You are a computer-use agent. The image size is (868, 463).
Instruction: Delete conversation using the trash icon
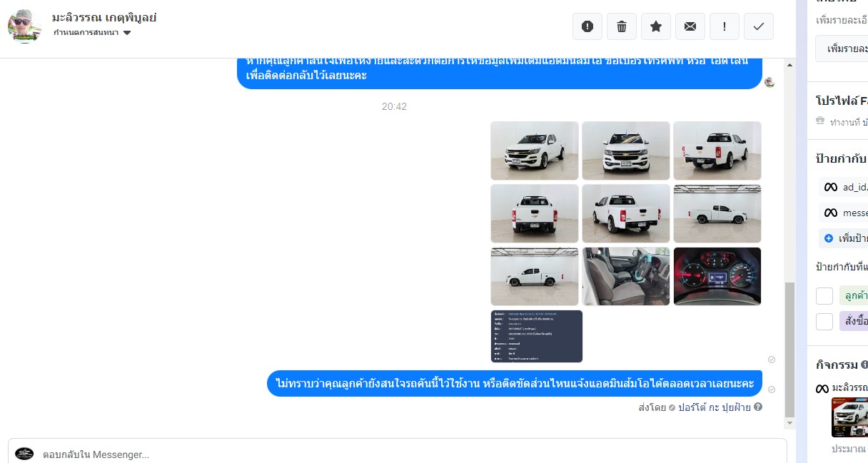click(621, 26)
